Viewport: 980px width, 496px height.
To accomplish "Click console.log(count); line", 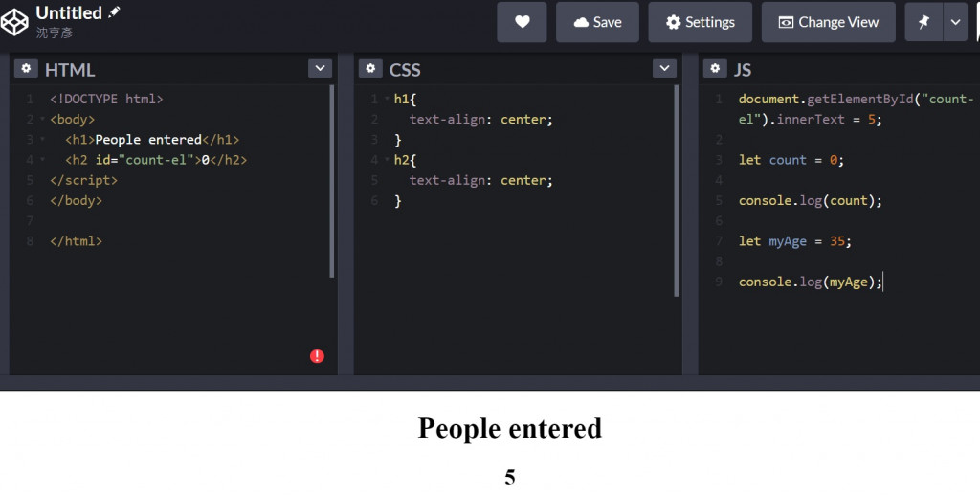I will point(810,200).
